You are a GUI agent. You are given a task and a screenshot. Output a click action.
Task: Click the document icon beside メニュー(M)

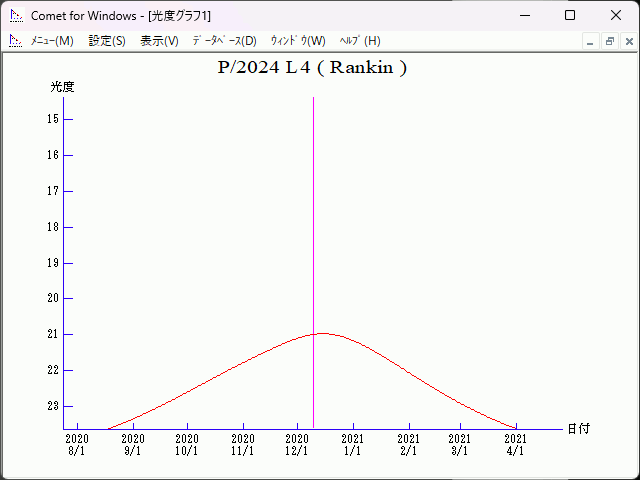[x=16, y=41]
